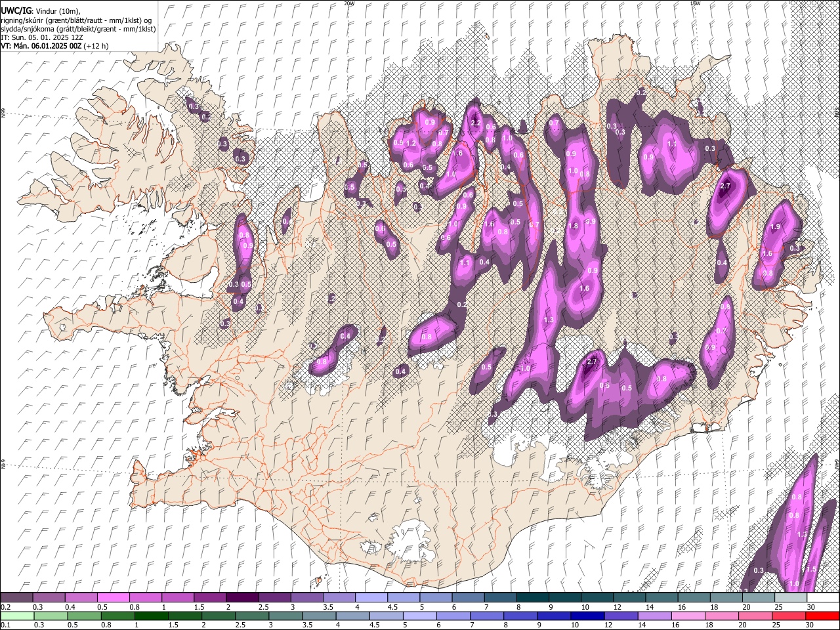Image resolution: width=840 pixels, height=630 pixels.
Task: Select the dark teal top-row swatch between 9 and 10
Action: (565, 598)
